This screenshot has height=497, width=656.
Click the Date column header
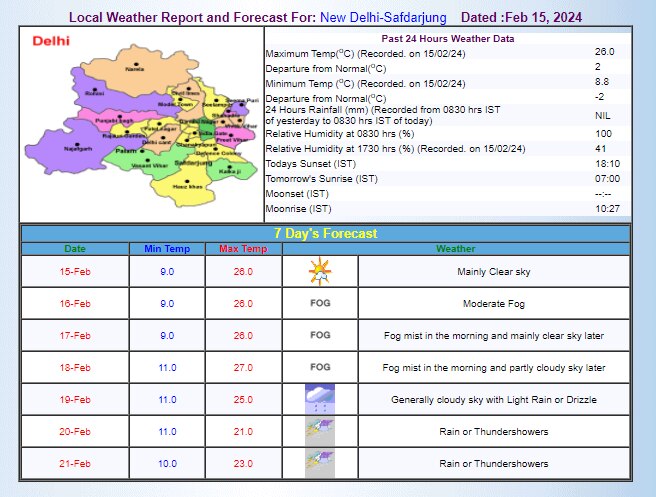(75, 248)
